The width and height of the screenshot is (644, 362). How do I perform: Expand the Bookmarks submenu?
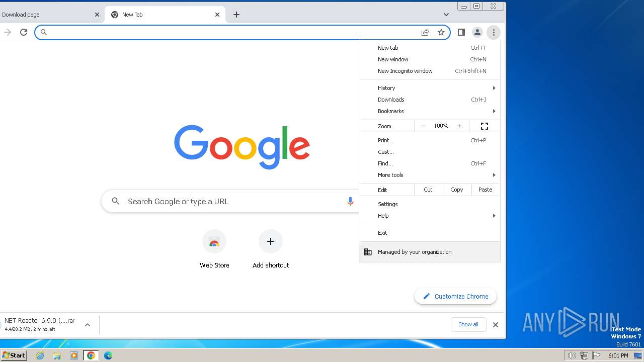click(x=430, y=111)
